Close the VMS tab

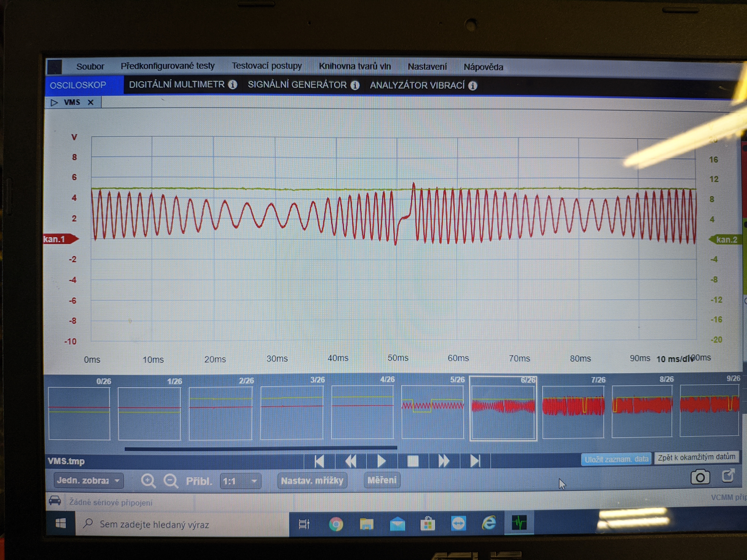[x=91, y=102]
